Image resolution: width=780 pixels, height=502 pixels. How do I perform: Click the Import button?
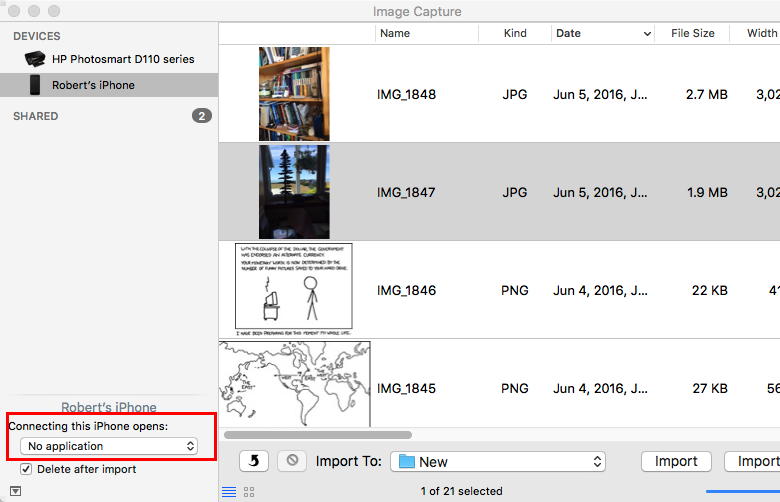676,461
